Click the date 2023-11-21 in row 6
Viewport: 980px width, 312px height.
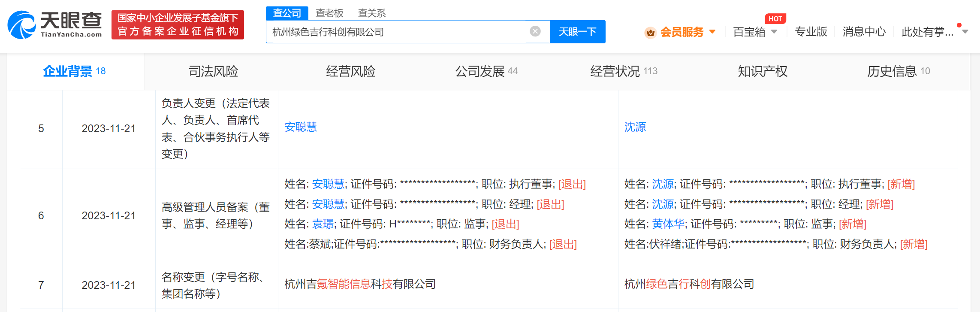coord(109,215)
